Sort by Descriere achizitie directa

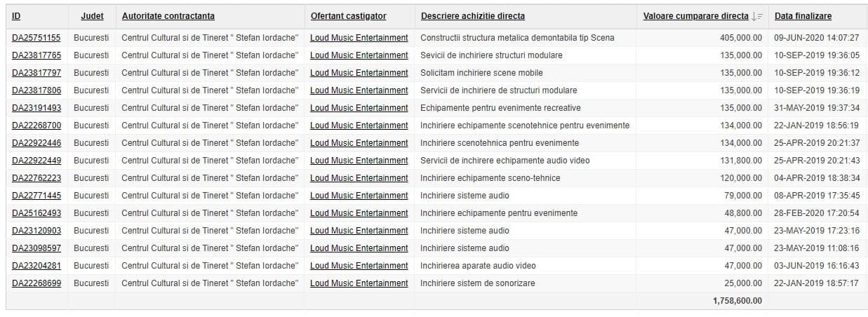tap(472, 16)
